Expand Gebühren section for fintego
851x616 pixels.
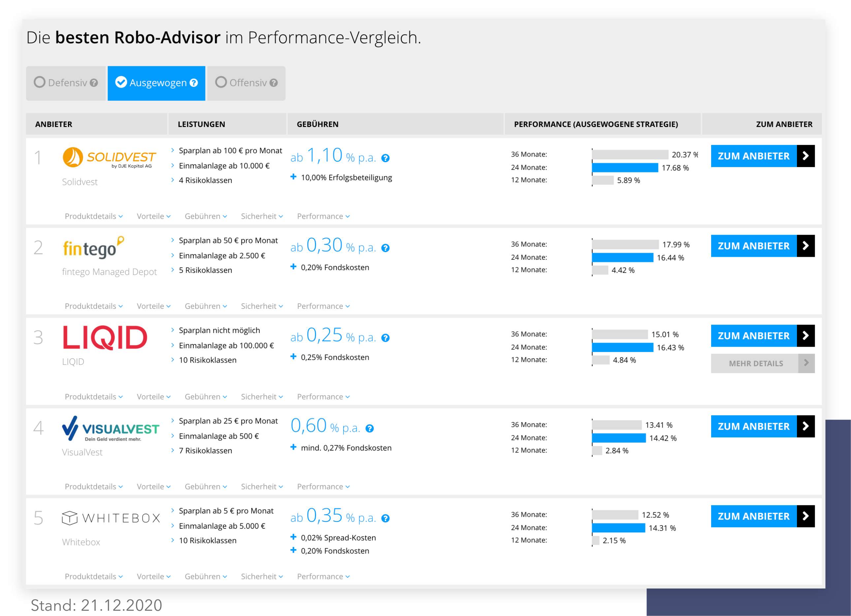coord(206,306)
